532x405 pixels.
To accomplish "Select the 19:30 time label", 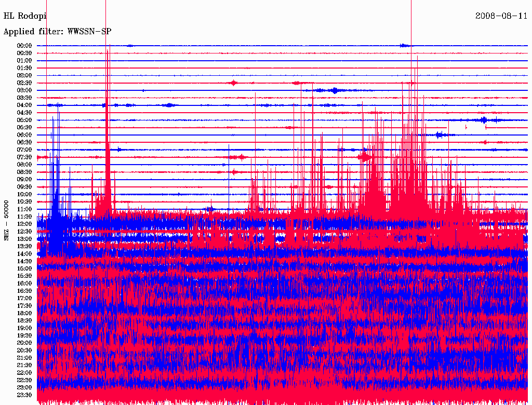I will tap(24, 336).
